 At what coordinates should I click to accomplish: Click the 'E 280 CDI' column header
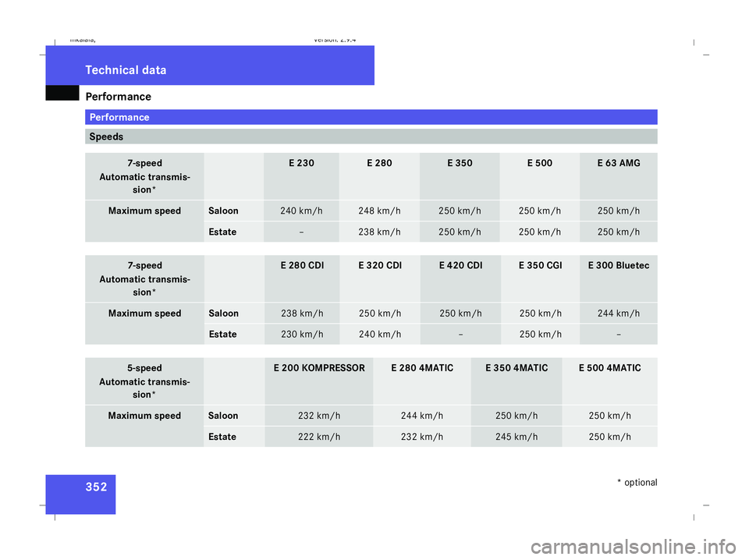(x=303, y=265)
